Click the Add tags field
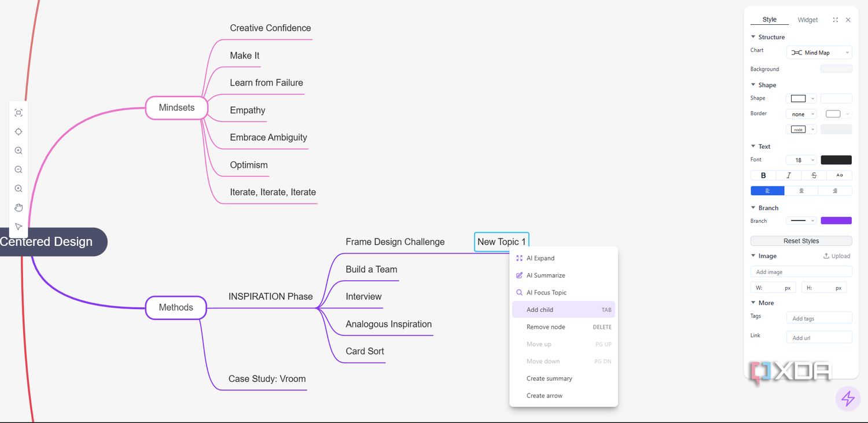This screenshot has width=868, height=423. [x=819, y=318]
